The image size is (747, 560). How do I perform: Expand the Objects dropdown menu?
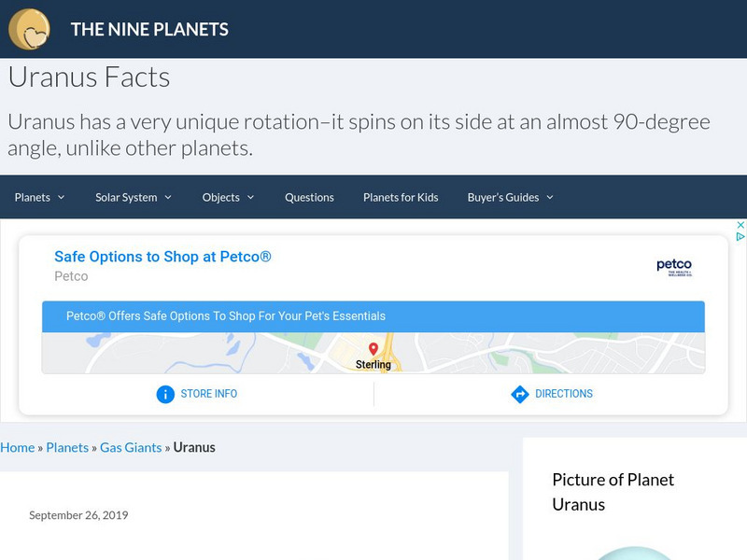(228, 197)
